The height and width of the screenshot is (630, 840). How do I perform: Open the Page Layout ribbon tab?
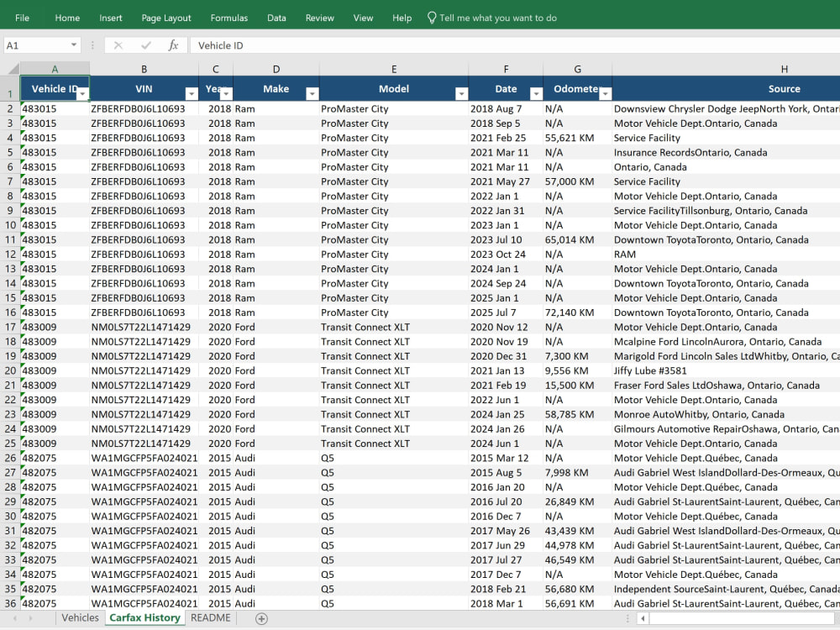click(166, 18)
